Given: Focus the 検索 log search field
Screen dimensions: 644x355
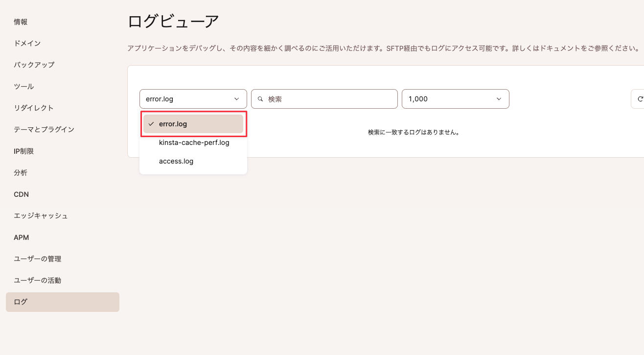Looking at the screenshot, I should pos(324,99).
